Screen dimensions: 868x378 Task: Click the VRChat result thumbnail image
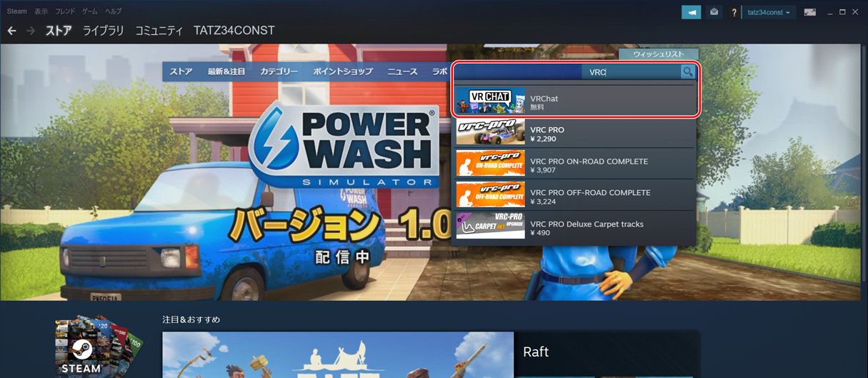491,102
